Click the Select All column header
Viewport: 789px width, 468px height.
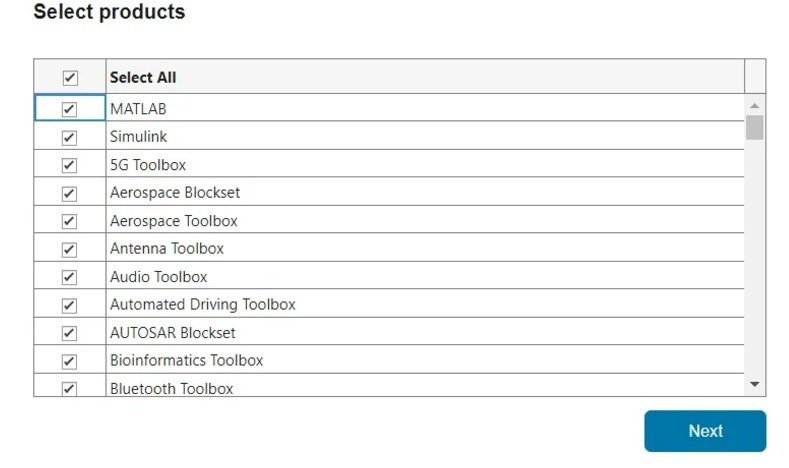(x=143, y=78)
